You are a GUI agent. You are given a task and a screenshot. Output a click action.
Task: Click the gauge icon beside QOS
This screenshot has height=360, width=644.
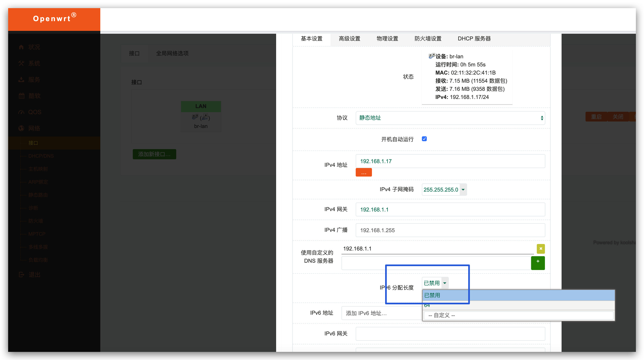pos(21,112)
